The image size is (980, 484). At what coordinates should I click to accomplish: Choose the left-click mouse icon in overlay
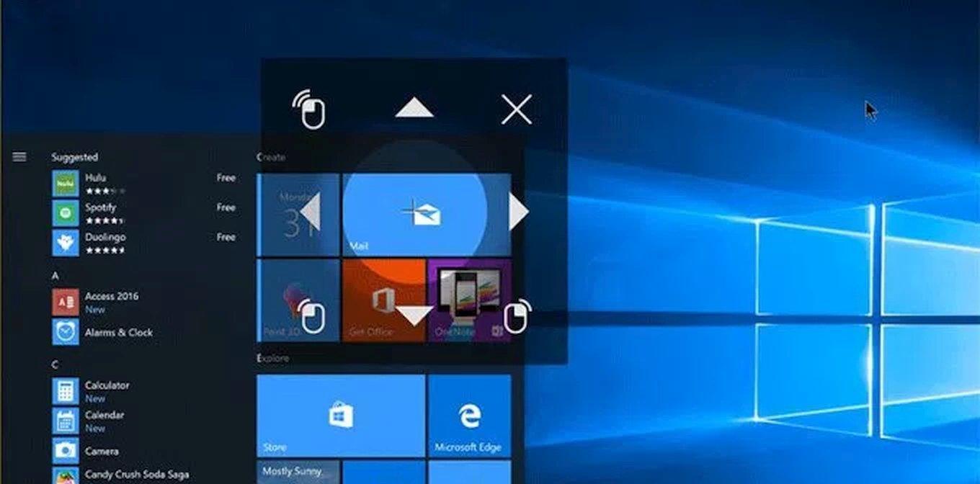click(311, 315)
